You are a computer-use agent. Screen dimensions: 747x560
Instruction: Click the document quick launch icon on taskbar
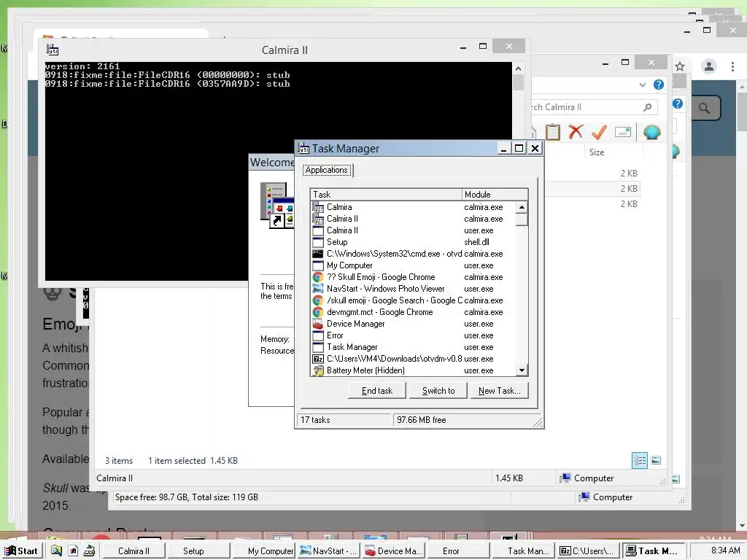point(73,551)
